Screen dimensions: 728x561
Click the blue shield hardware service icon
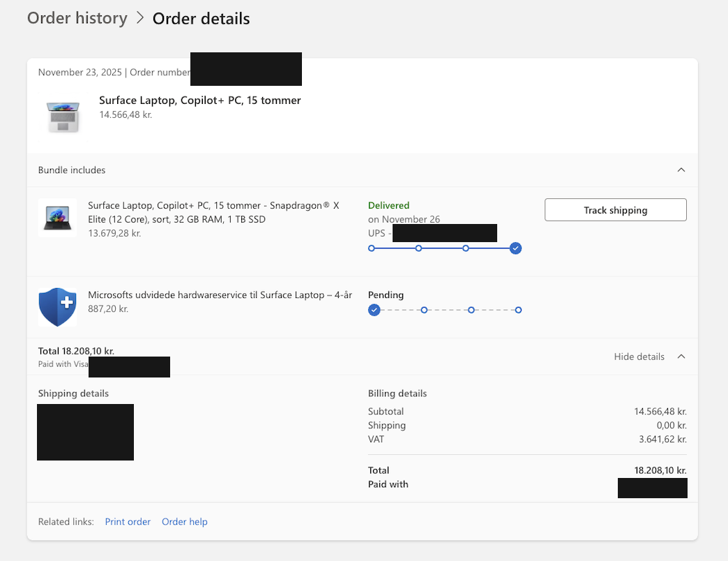(58, 307)
